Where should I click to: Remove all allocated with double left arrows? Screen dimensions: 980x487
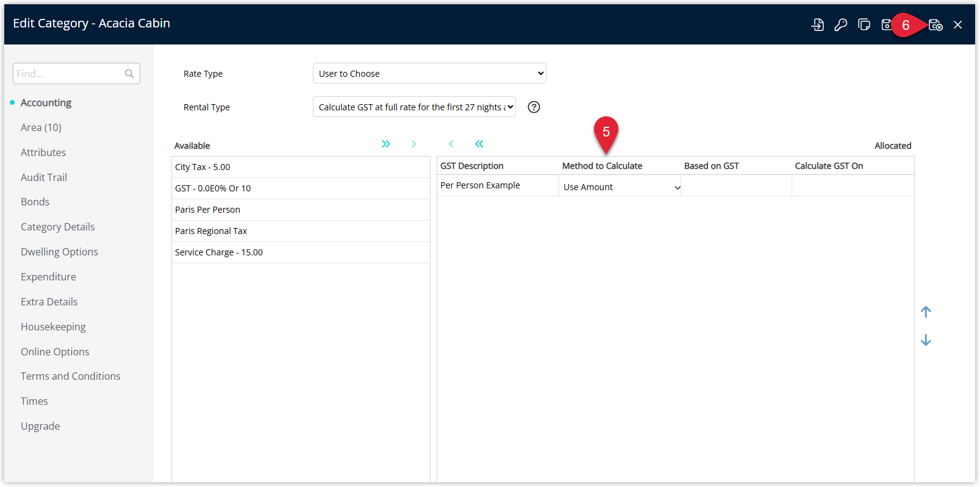pos(479,144)
